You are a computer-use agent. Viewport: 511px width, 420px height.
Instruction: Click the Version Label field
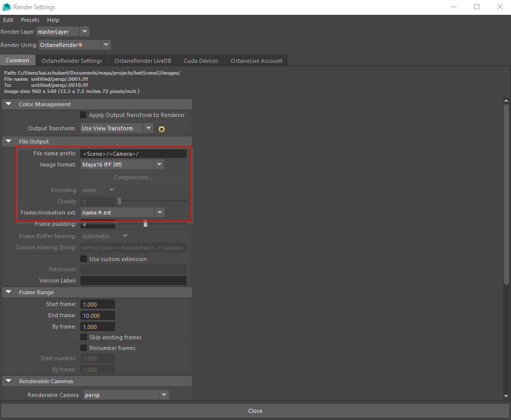[x=134, y=281]
